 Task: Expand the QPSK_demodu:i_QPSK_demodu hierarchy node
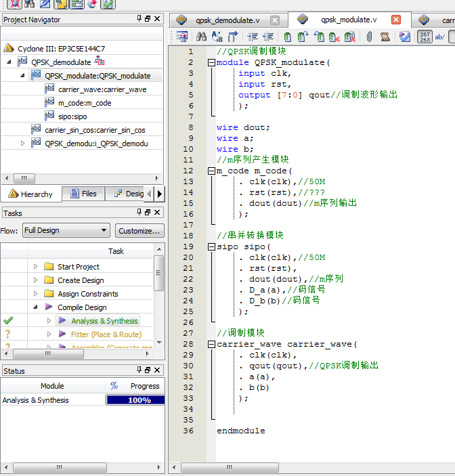pos(23,144)
